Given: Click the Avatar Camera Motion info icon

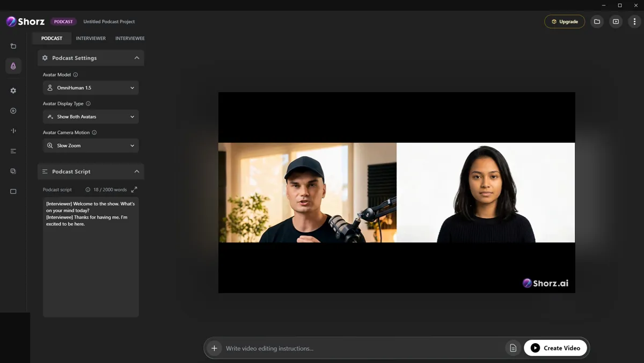Looking at the screenshot, I should pyautogui.click(x=94, y=132).
